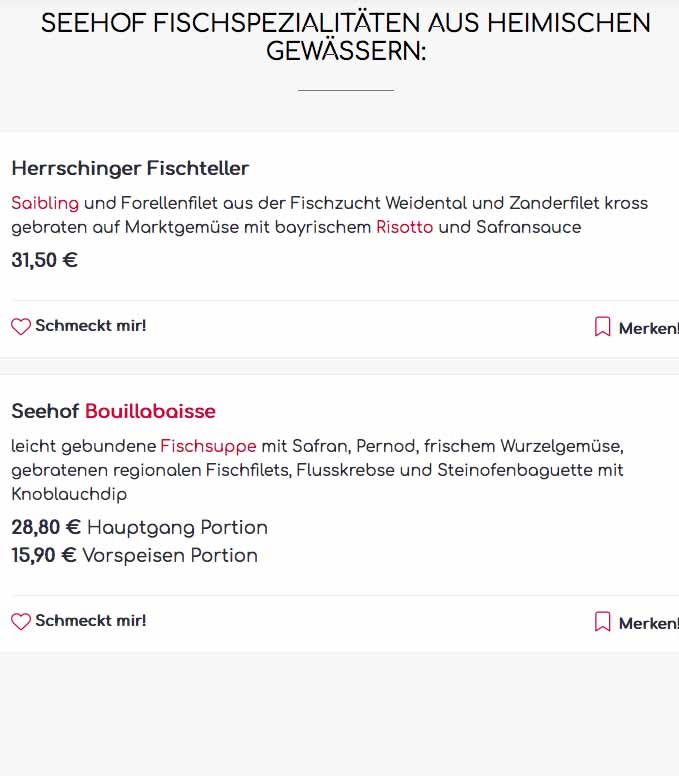Click the heart icon for Herrschinger Fischteller
The width and height of the screenshot is (679, 776).
point(21,326)
